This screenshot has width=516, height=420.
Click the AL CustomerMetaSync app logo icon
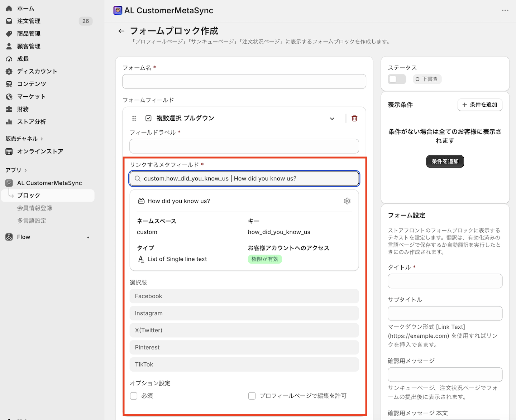coord(118,10)
